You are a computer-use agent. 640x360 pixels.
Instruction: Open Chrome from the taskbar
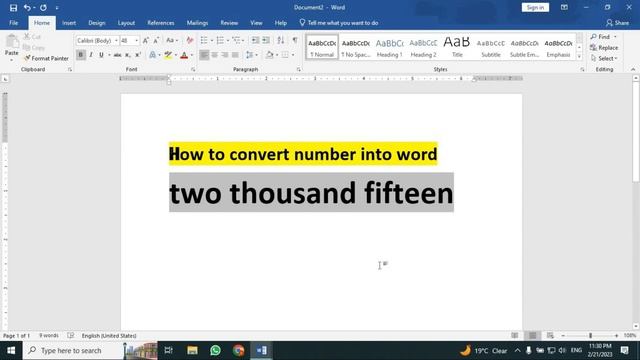(x=238, y=350)
